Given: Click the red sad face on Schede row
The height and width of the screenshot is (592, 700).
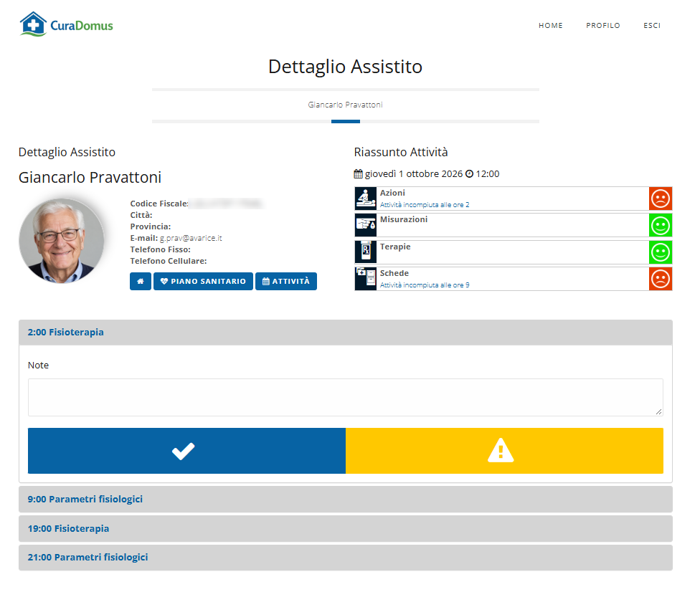Looking at the screenshot, I should pos(661,279).
